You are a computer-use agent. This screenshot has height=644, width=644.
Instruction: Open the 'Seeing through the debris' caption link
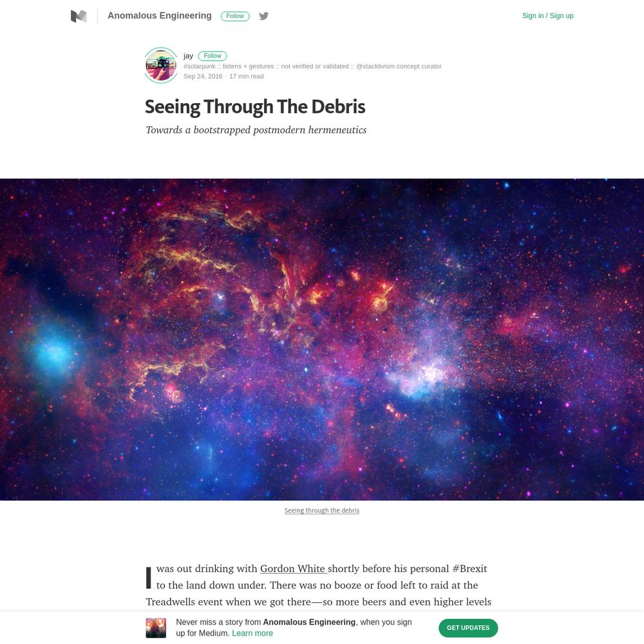(322, 510)
